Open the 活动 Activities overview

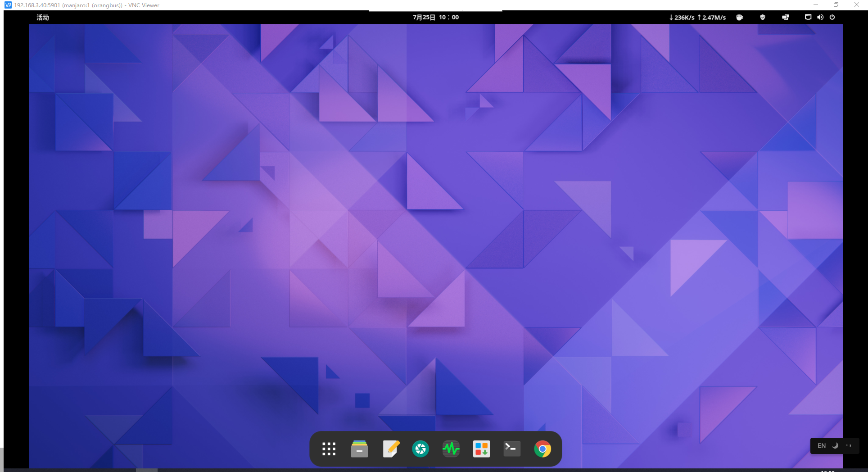click(43, 18)
